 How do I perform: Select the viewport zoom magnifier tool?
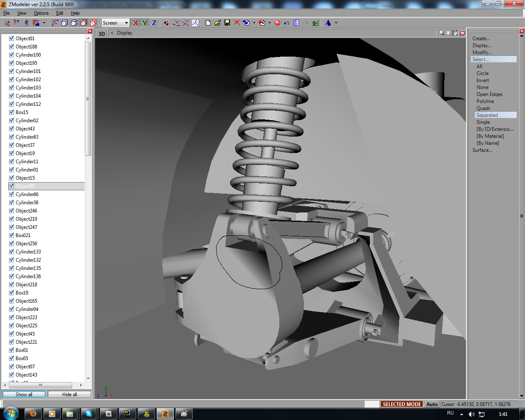coord(442,33)
